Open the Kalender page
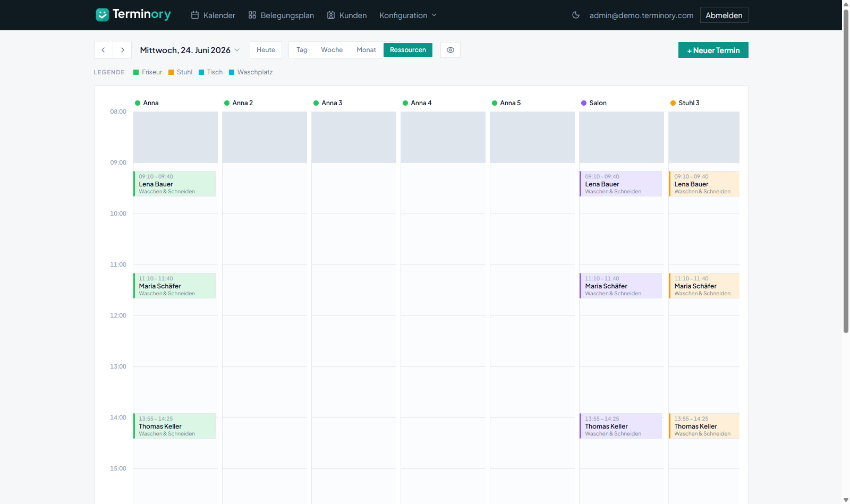 coord(213,15)
